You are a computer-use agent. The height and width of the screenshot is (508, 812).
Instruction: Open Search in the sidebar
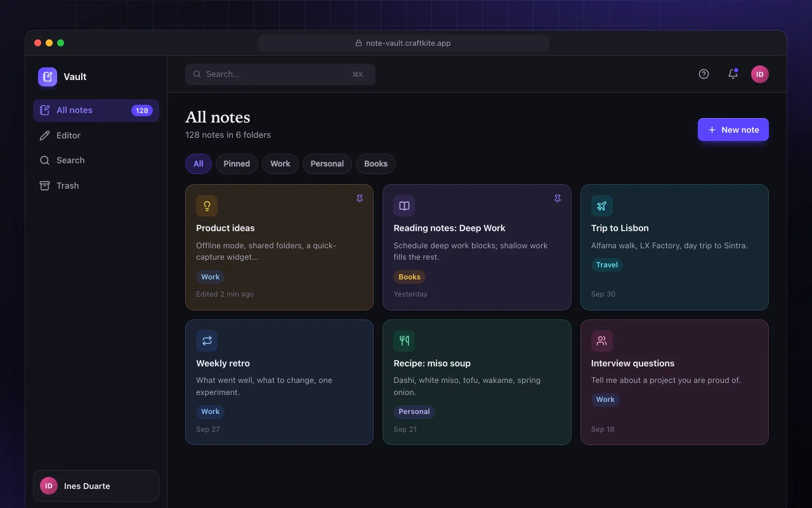point(96,161)
